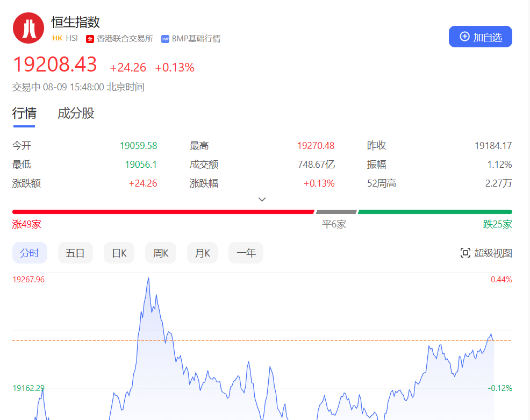
Task: Click the 平6家 label
Action: (334, 224)
